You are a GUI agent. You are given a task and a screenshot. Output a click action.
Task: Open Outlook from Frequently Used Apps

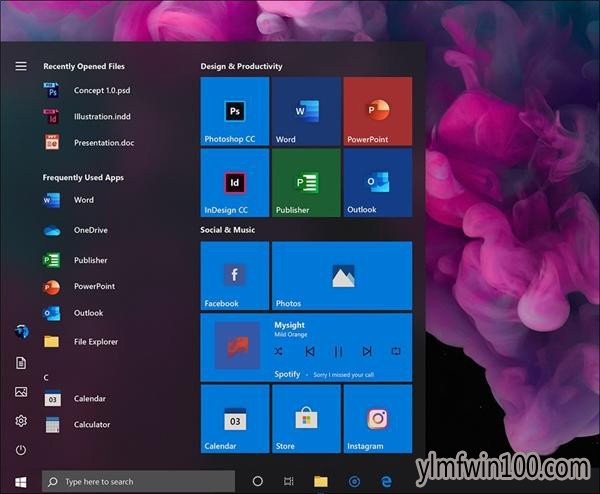point(73,313)
